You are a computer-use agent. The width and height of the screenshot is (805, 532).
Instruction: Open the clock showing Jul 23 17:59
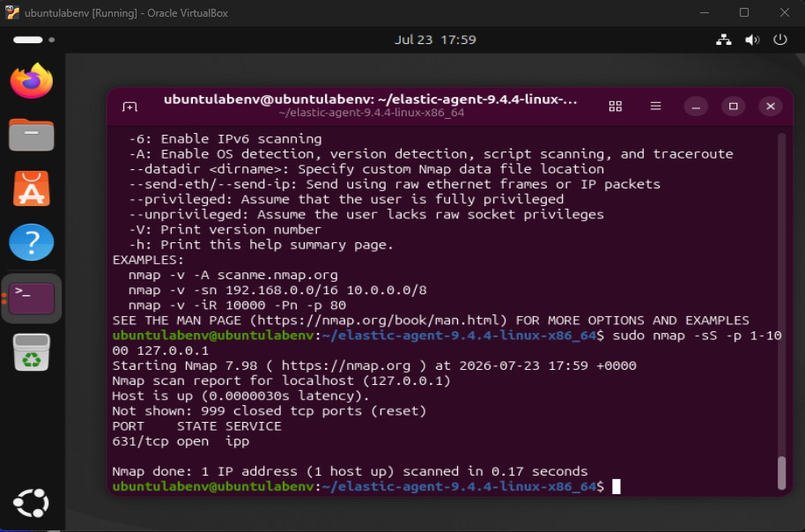[x=435, y=40]
